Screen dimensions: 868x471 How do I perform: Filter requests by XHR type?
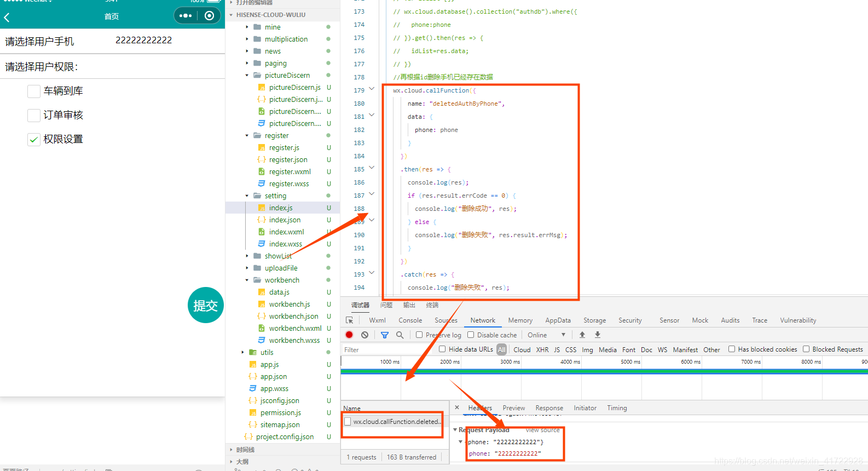[542, 349]
